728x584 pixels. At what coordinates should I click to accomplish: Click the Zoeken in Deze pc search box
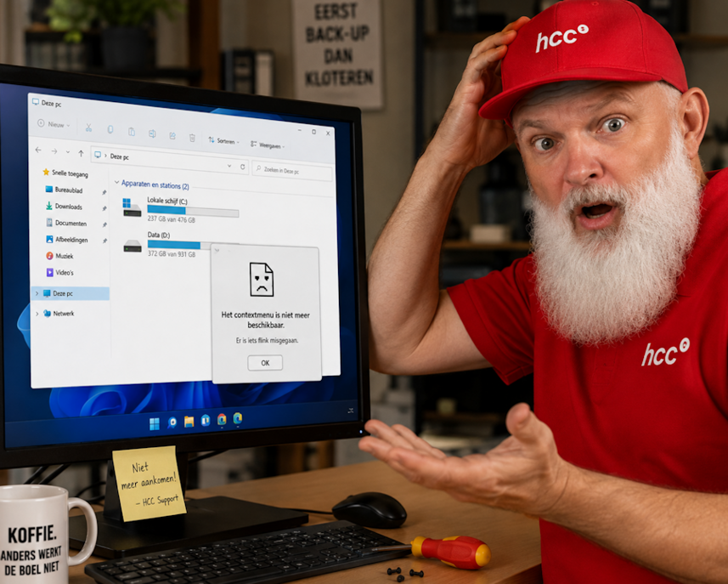pyautogui.click(x=292, y=171)
